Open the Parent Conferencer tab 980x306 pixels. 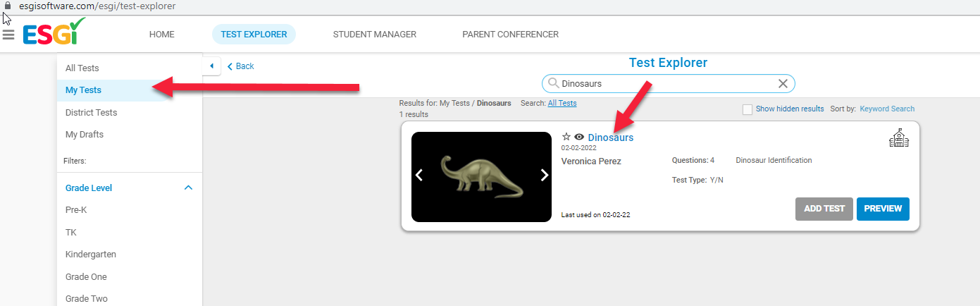(511, 34)
